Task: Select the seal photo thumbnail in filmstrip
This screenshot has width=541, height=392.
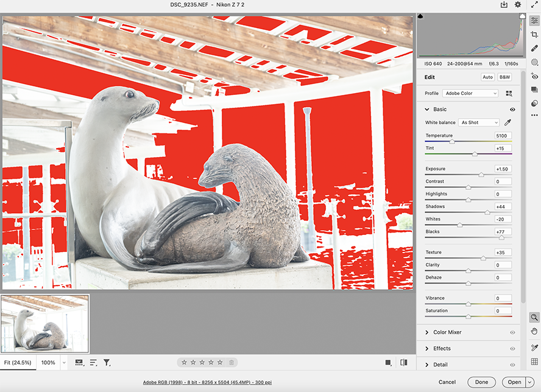Action: click(46, 324)
